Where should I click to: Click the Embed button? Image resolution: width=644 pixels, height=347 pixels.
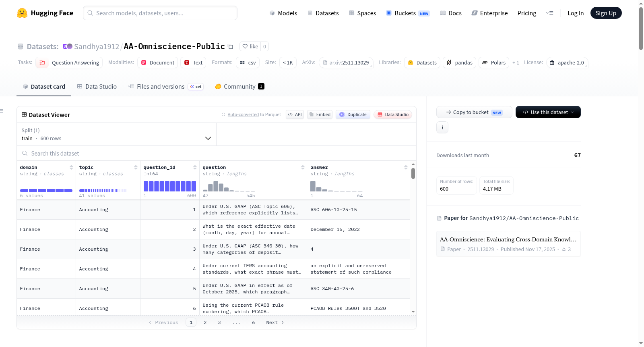point(320,114)
